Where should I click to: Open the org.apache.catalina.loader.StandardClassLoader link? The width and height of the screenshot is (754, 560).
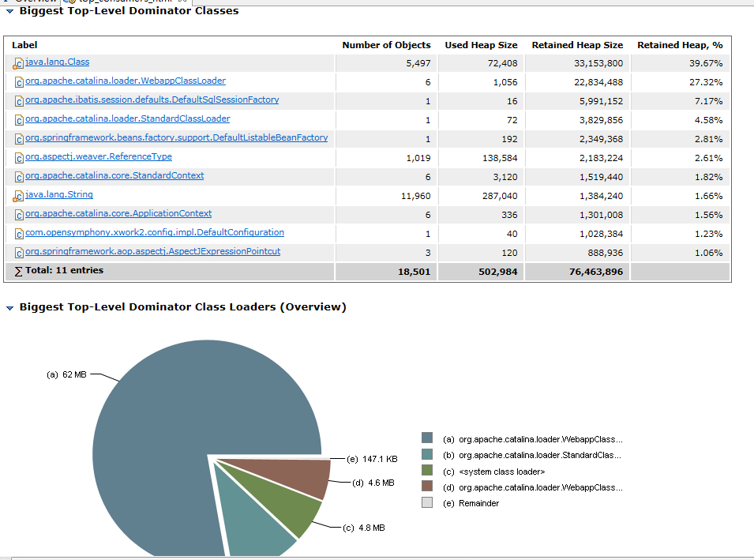coord(127,118)
